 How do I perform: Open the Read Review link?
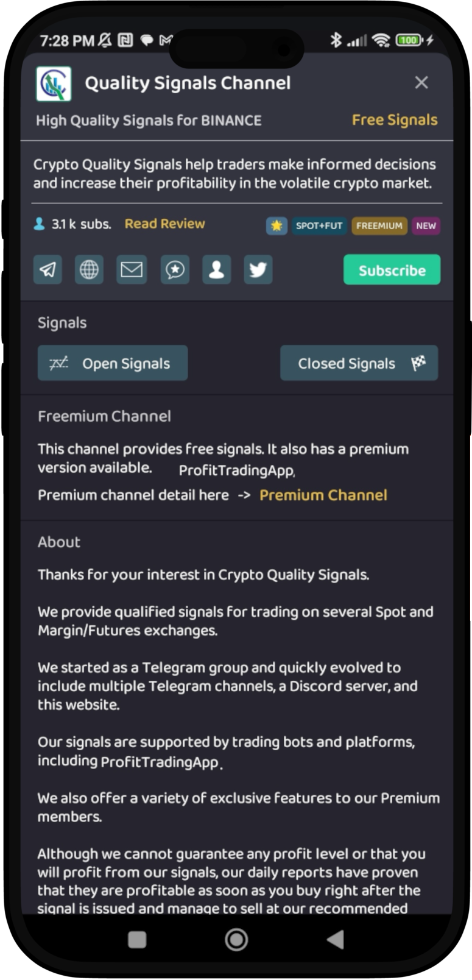pos(165,224)
